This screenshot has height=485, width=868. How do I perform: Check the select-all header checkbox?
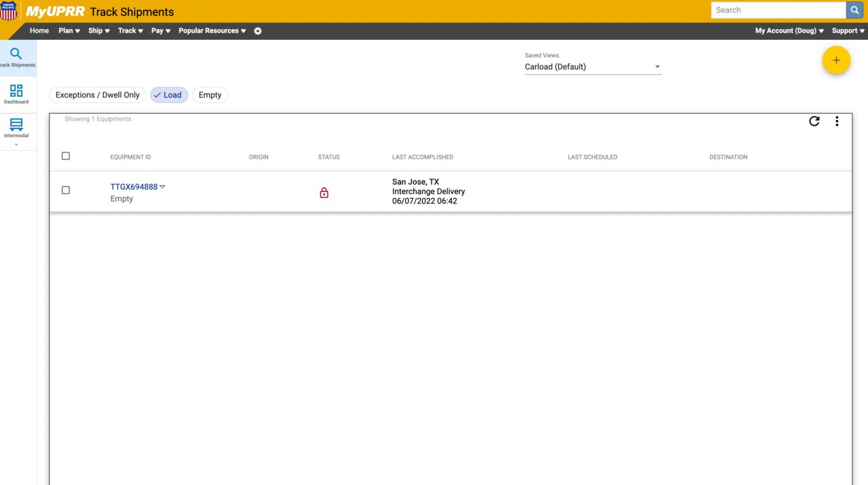(66, 156)
